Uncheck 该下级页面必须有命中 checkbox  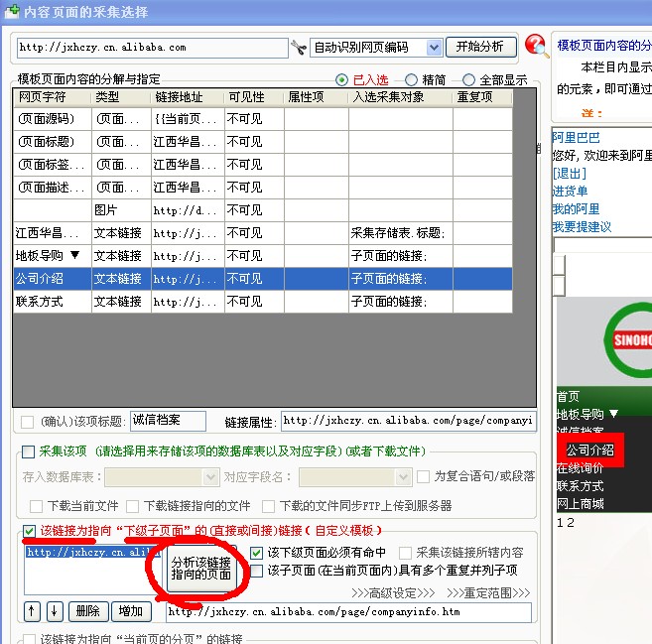(257, 553)
